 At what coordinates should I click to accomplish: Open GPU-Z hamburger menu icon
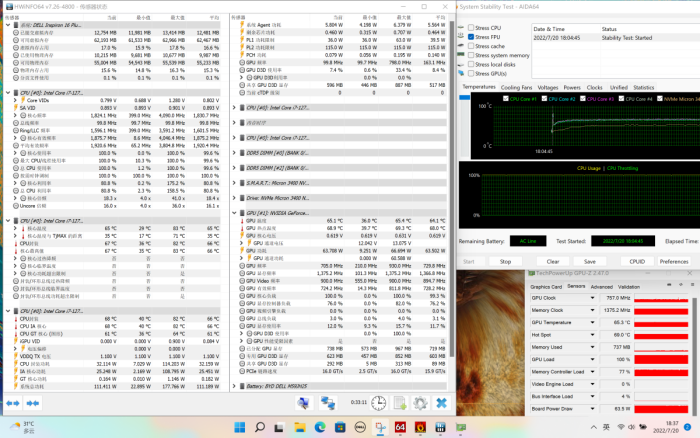(x=692, y=284)
